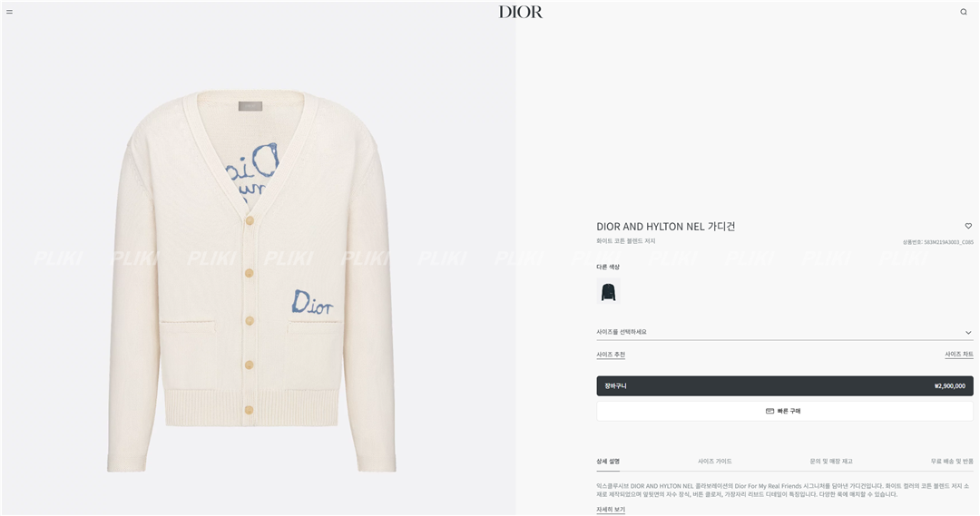Screen dimensions: 980x516
Task: Select the black cardigan color swatch
Action: (608, 292)
